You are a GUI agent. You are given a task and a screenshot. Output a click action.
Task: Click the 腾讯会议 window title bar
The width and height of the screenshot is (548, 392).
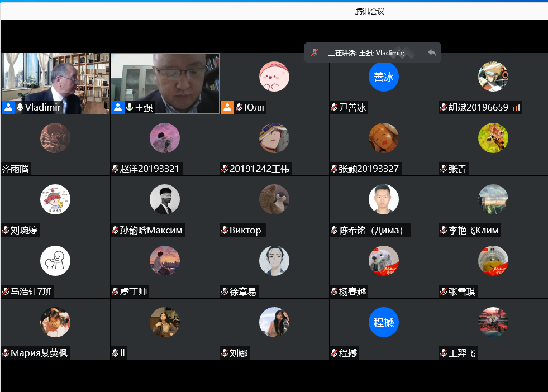pyautogui.click(x=369, y=11)
